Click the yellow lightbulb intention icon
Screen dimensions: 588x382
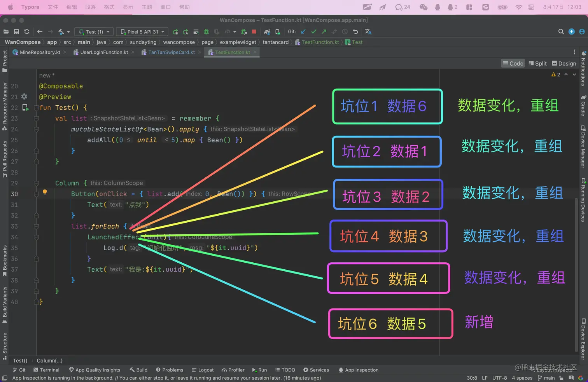click(45, 192)
